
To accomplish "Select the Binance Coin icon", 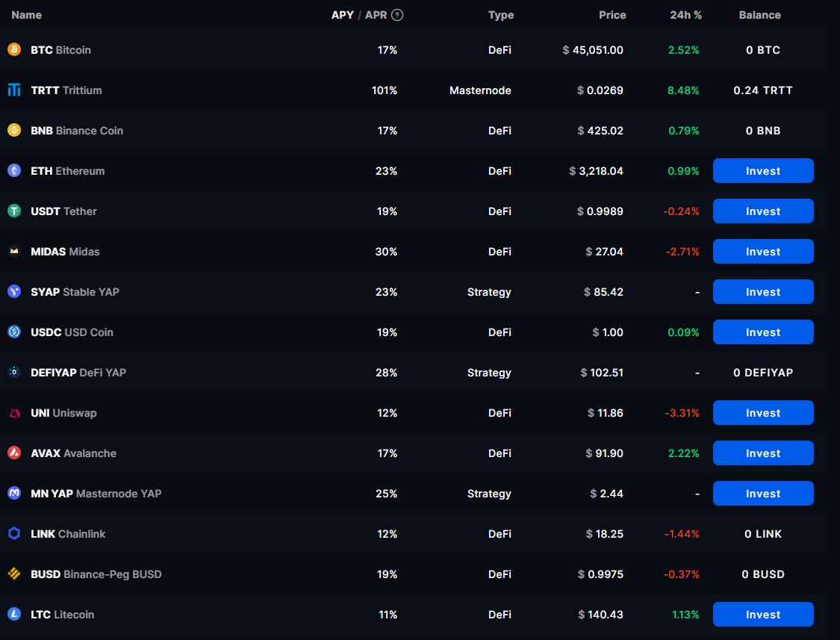I will [14, 131].
